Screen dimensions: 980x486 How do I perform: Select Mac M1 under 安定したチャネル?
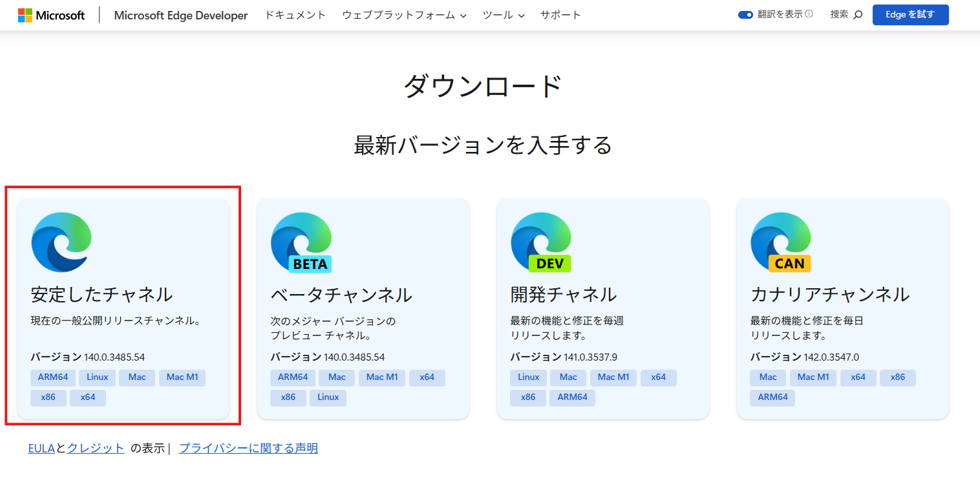[x=182, y=377]
